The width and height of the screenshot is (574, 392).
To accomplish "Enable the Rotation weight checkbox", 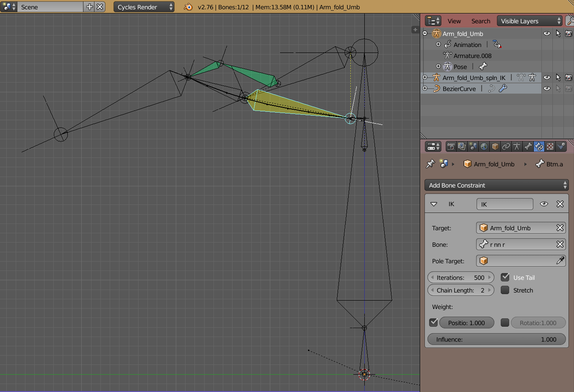I will [x=505, y=323].
